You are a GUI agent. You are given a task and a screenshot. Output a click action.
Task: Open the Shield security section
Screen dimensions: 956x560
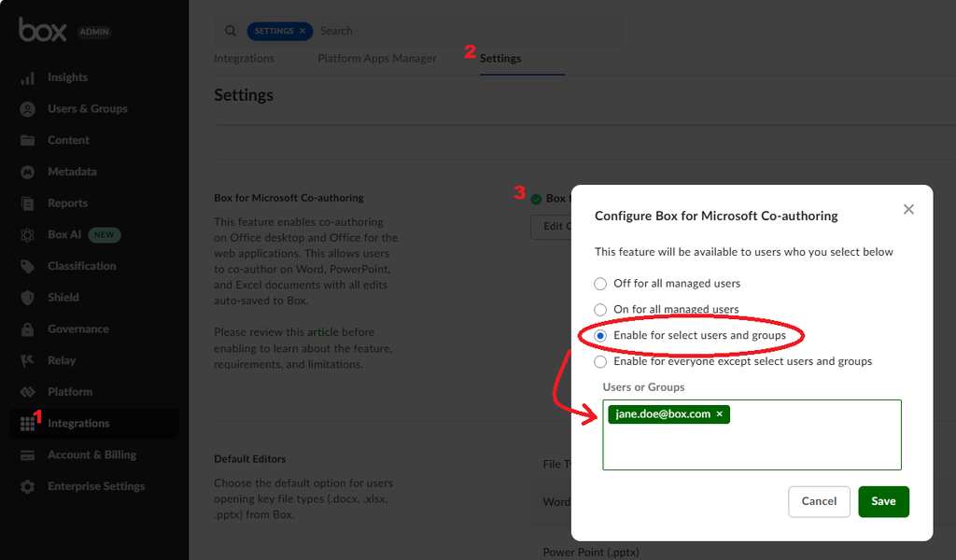click(x=63, y=298)
